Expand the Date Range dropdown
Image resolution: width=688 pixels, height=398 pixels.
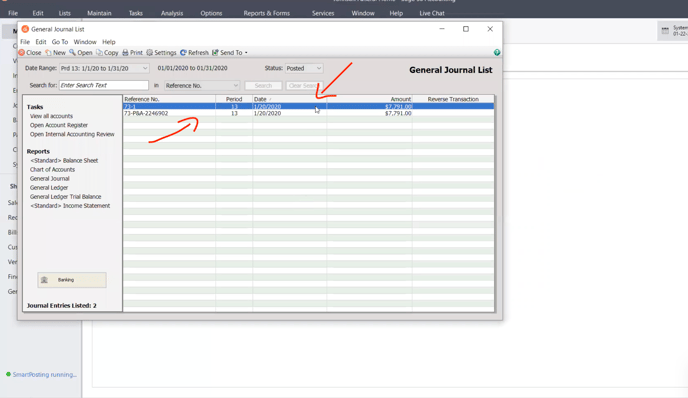point(145,68)
